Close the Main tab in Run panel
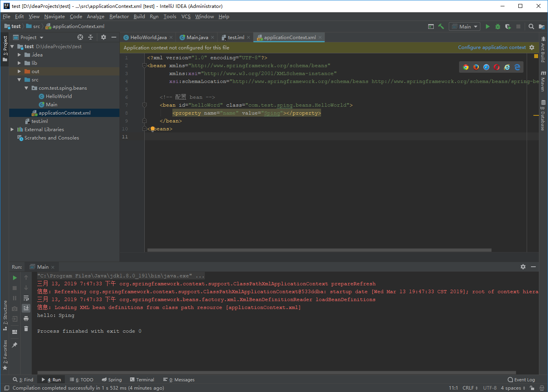 [x=53, y=268]
